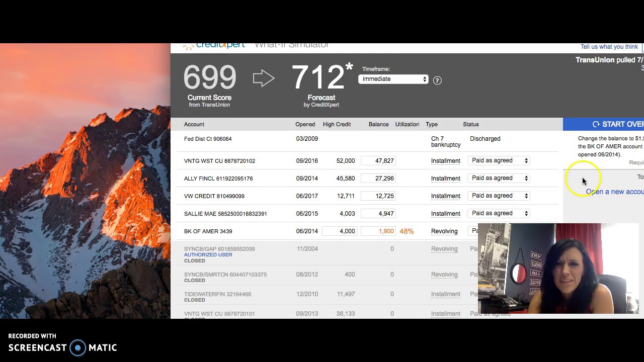Click the TransUnion pulled date text
The height and width of the screenshot is (362, 644).
click(x=610, y=60)
